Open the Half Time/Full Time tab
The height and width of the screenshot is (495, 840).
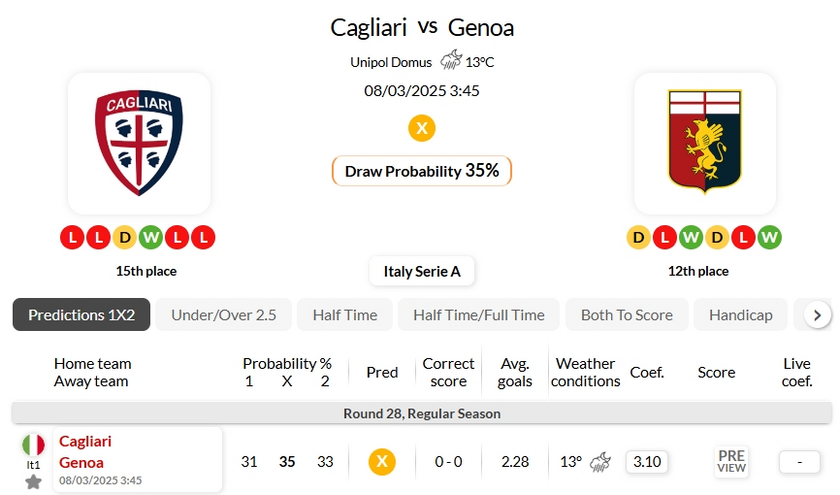(x=479, y=314)
